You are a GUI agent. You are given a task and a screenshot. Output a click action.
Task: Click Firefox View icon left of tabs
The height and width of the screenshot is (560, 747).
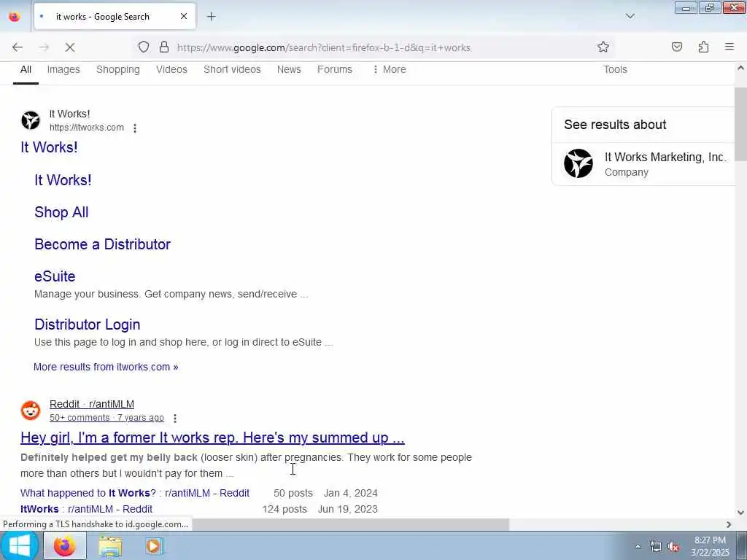[15, 16]
